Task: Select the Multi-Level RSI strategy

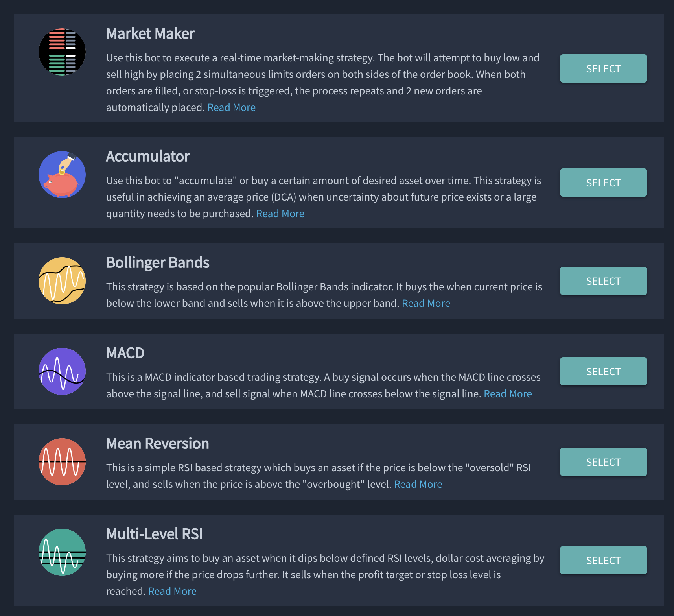Action: (603, 560)
